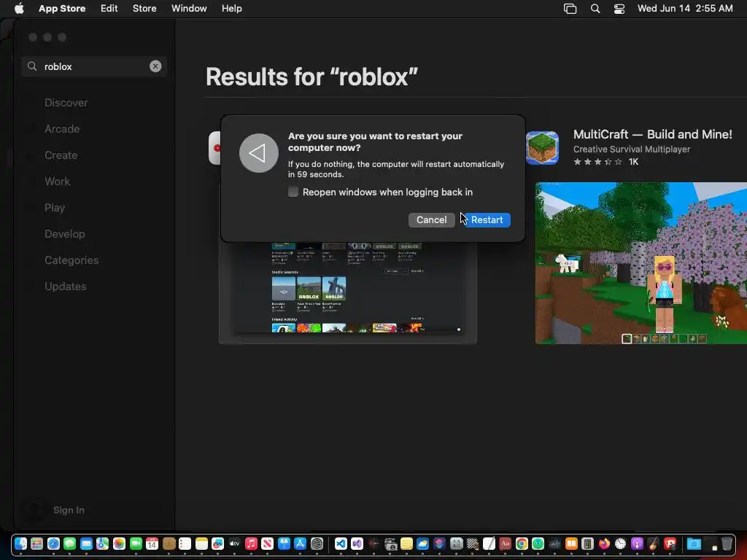Click the Restart button in the dialog
This screenshot has width=747, height=560.
click(x=487, y=219)
